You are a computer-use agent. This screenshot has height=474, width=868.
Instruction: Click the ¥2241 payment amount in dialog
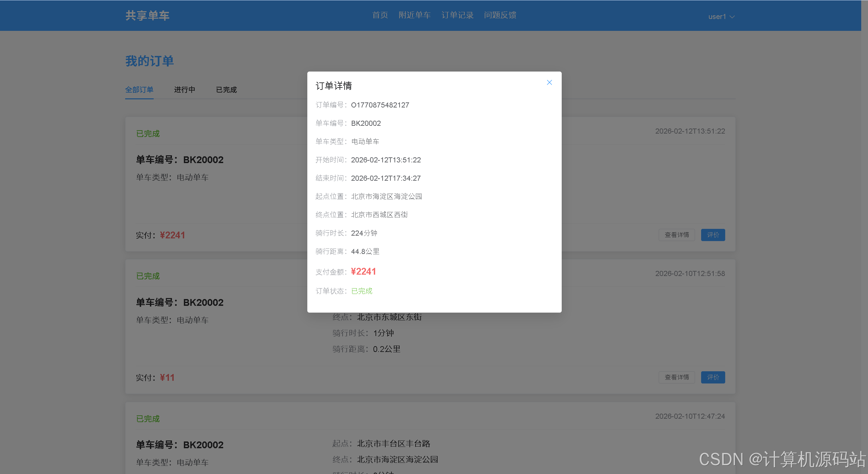pos(363,272)
